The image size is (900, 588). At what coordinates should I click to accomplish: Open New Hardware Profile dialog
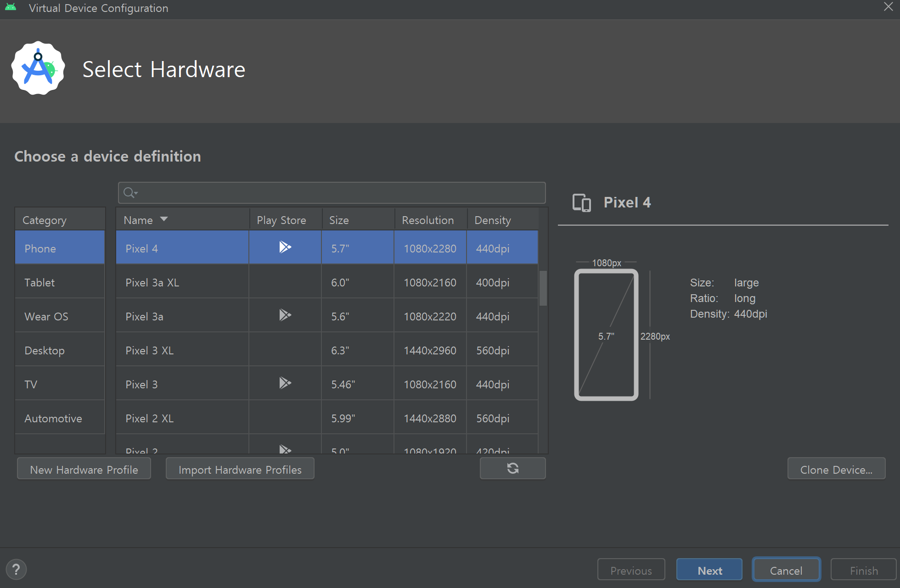coord(84,470)
